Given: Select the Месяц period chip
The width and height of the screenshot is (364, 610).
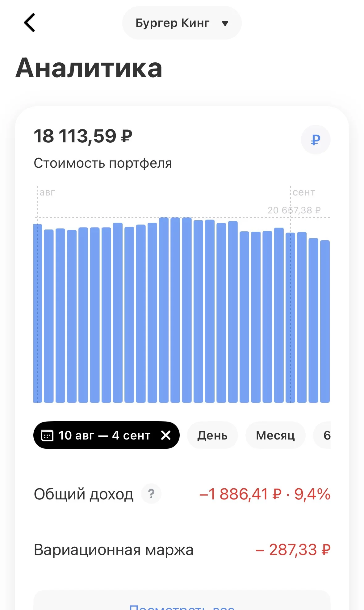Looking at the screenshot, I should (x=275, y=435).
